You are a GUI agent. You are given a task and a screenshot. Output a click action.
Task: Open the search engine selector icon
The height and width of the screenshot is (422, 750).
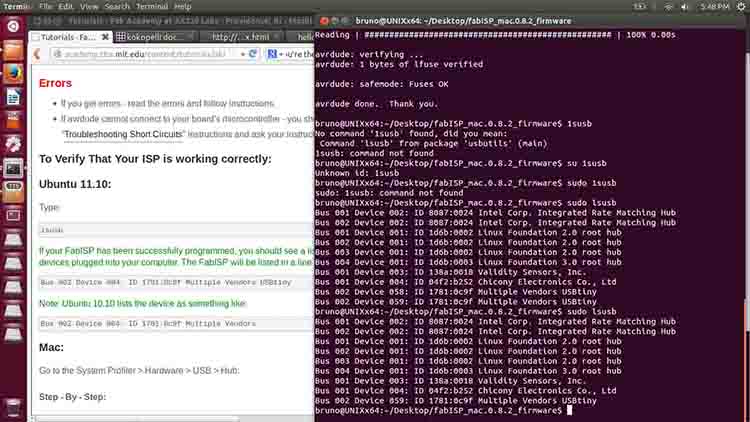pos(272,54)
